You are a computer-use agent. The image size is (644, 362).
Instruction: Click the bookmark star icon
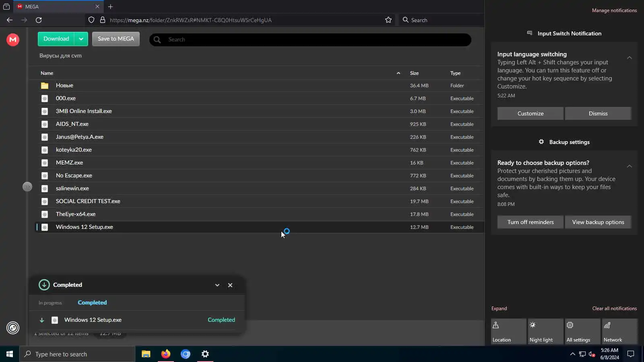tap(388, 20)
